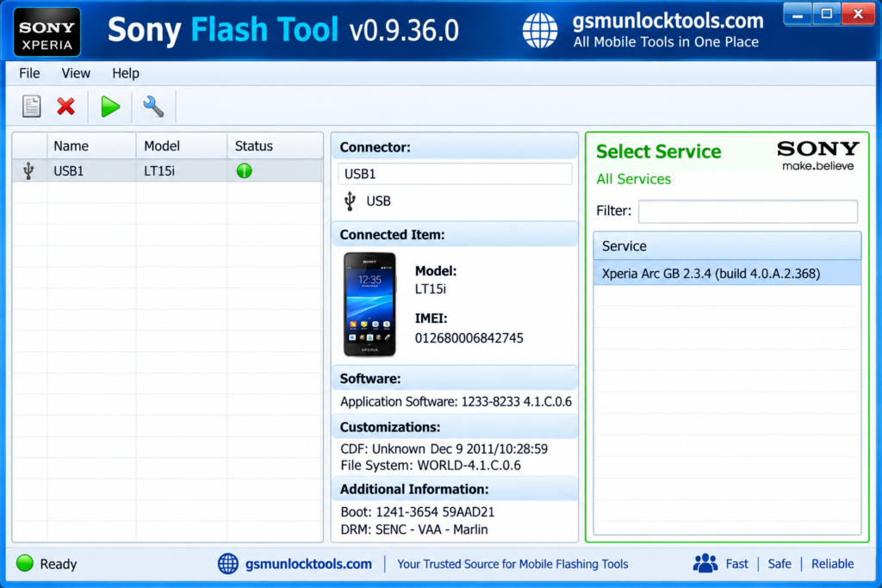The height and width of the screenshot is (588, 882).
Task: Click the Service column header
Action: [727, 245]
